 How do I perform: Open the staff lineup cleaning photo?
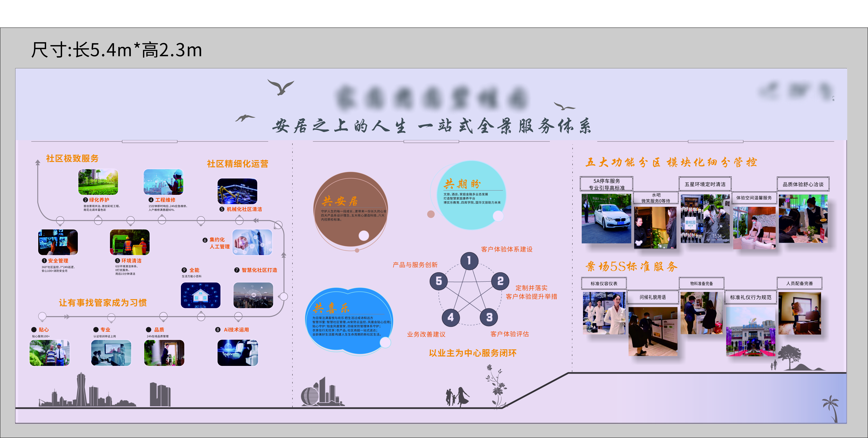pyautogui.click(x=705, y=219)
